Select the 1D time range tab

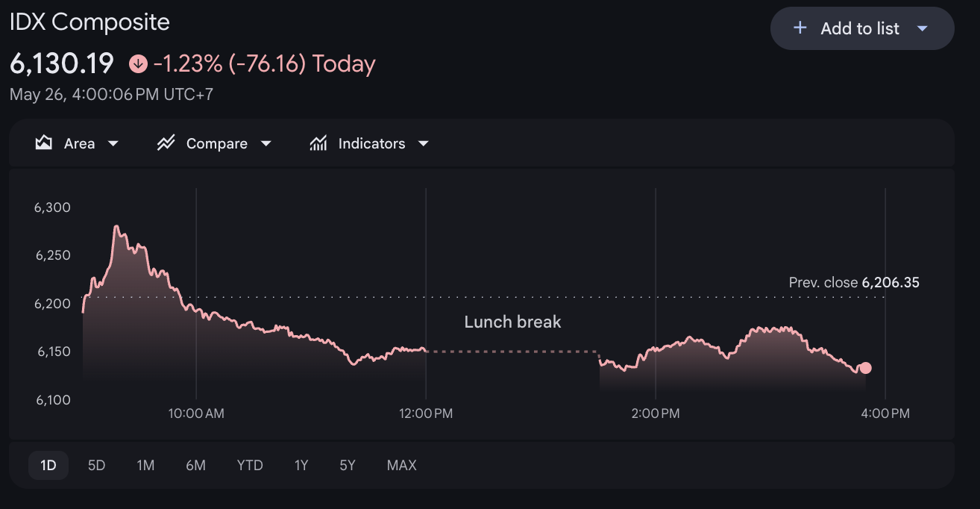48,466
